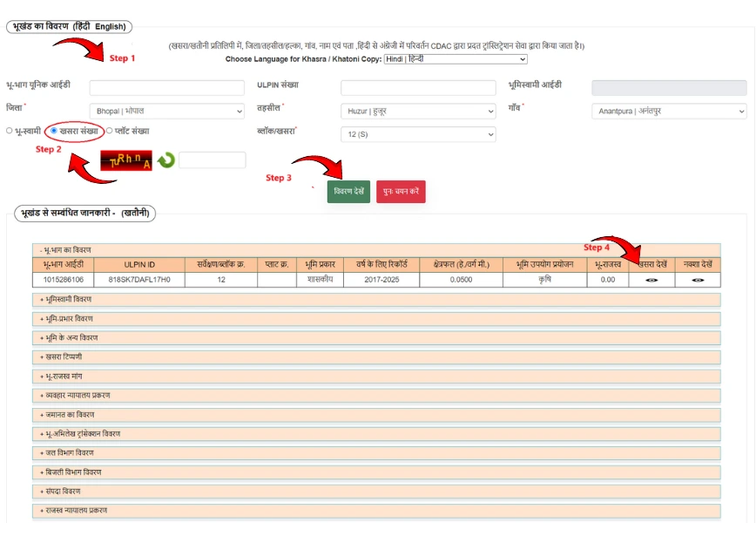Expand the भूमि-प्रभार विवरण section
The image size is (756, 550).
(376, 319)
